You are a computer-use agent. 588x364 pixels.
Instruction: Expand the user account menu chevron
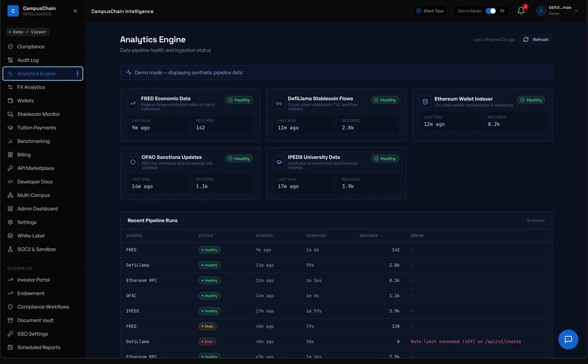576,11
